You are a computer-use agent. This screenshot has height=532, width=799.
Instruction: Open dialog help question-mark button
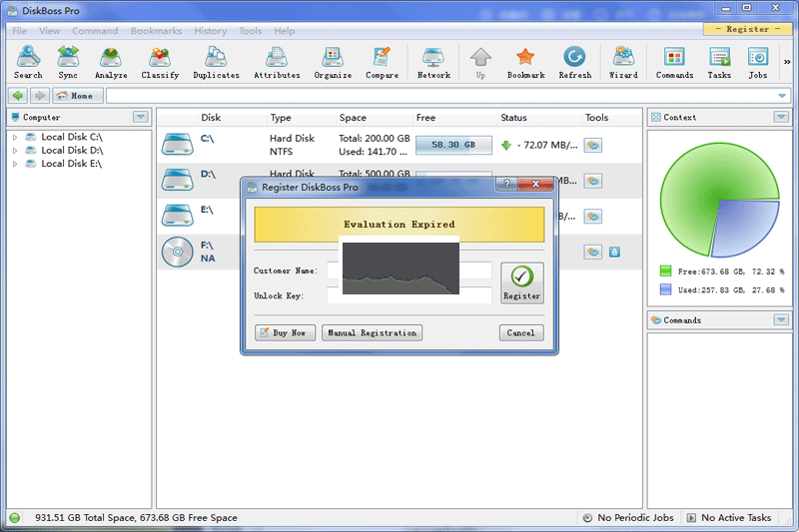point(506,184)
